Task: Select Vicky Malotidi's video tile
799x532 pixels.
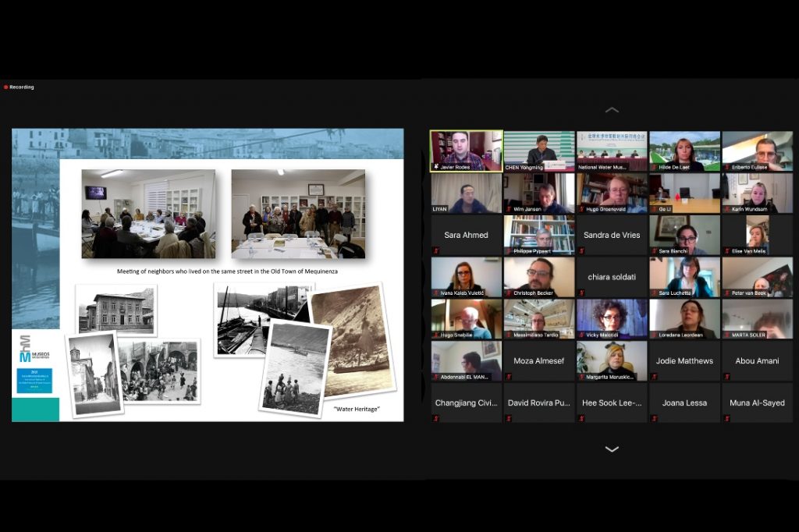Action: pyautogui.click(x=612, y=319)
